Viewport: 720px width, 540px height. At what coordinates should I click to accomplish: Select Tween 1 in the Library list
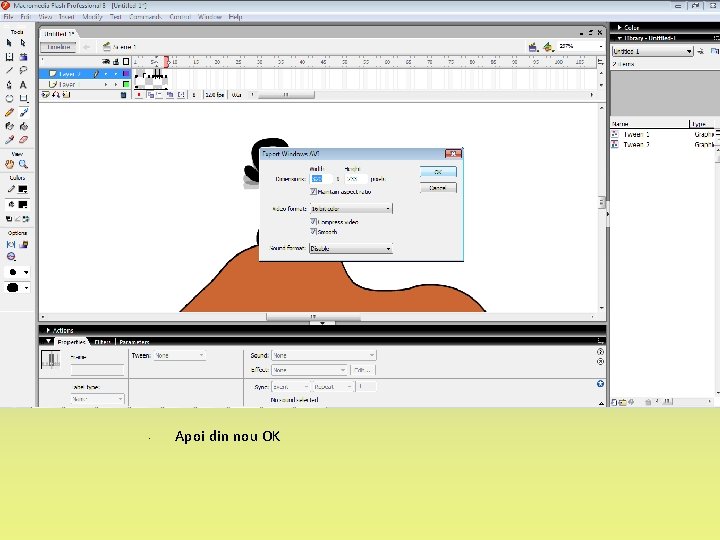[636, 135]
